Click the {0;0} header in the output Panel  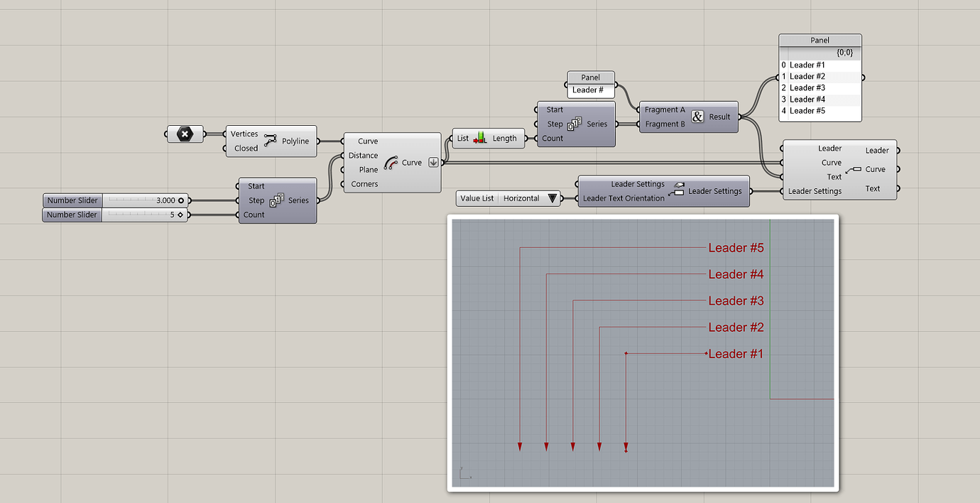[845, 52]
